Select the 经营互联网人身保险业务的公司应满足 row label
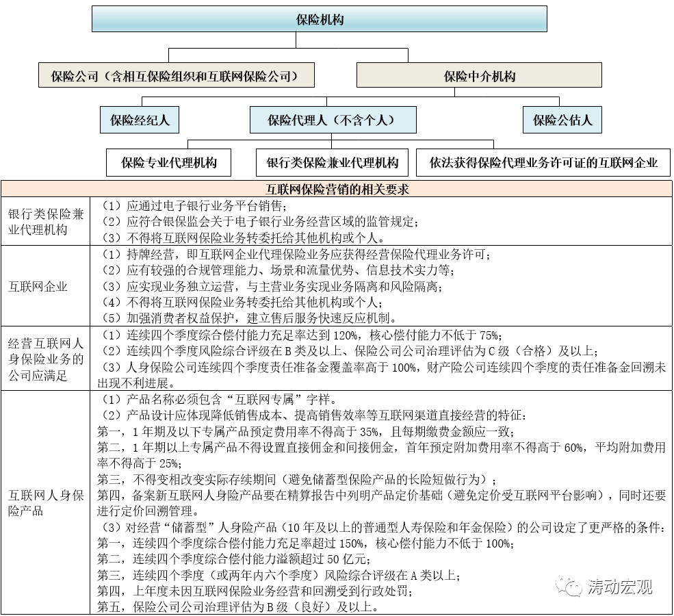The width and height of the screenshot is (674, 616). point(46,357)
